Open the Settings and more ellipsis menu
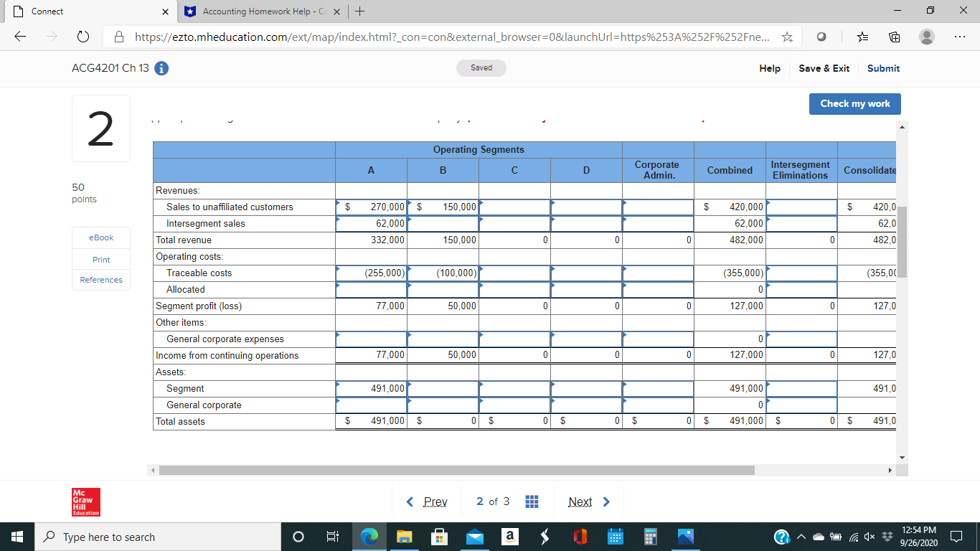Viewport: 980px width, 551px height. (x=959, y=37)
